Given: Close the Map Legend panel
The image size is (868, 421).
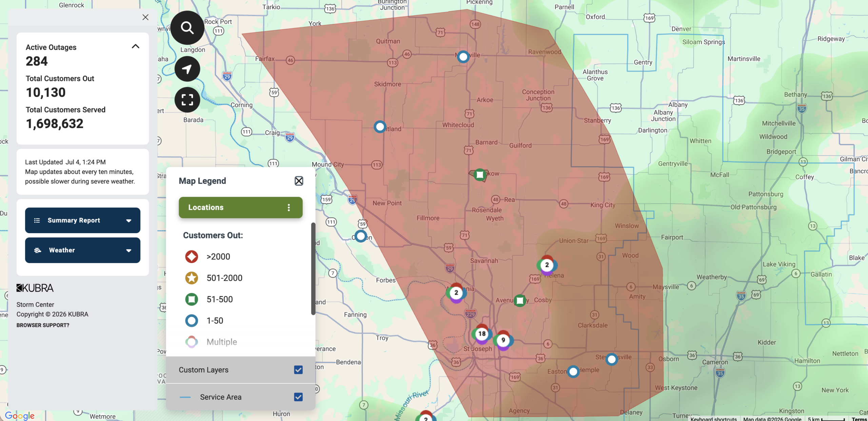Looking at the screenshot, I should pos(299,181).
